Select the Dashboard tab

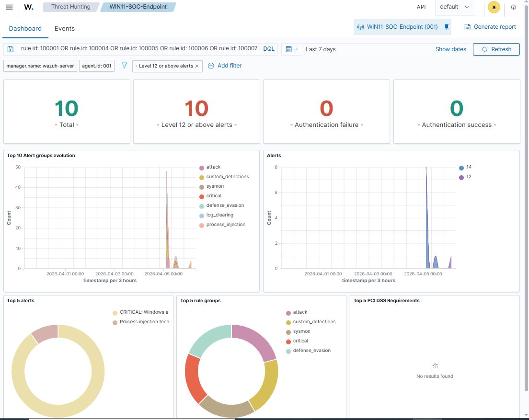pyautogui.click(x=25, y=28)
